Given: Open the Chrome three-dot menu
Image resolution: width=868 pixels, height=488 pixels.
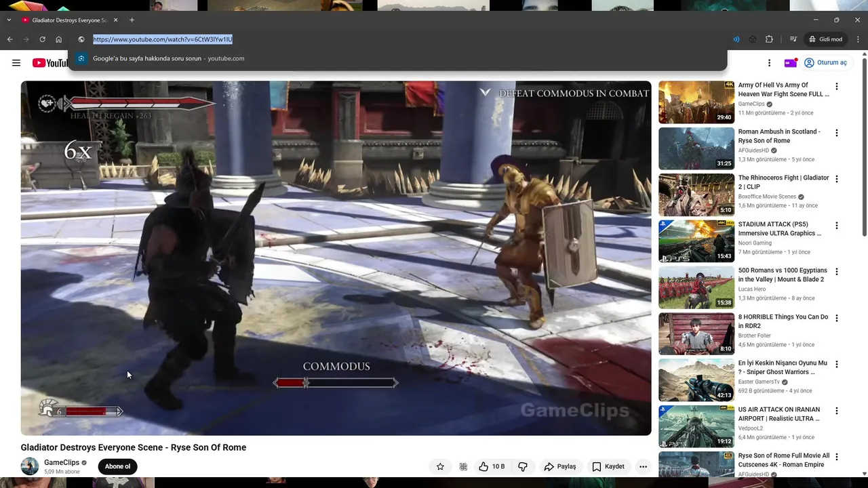Looking at the screenshot, I should click(x=858, y=39).
